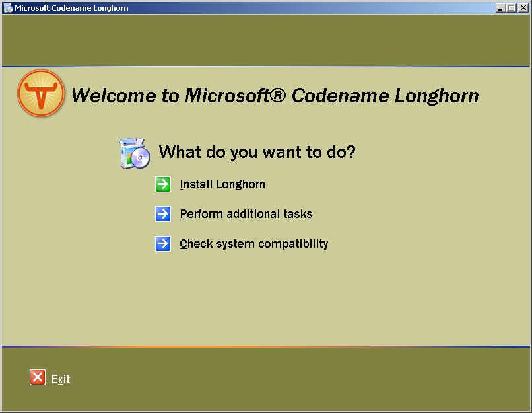Close the window with the title bar X
Image resolution: width=532 pixels, height=413 pixels.
point(523,8)
